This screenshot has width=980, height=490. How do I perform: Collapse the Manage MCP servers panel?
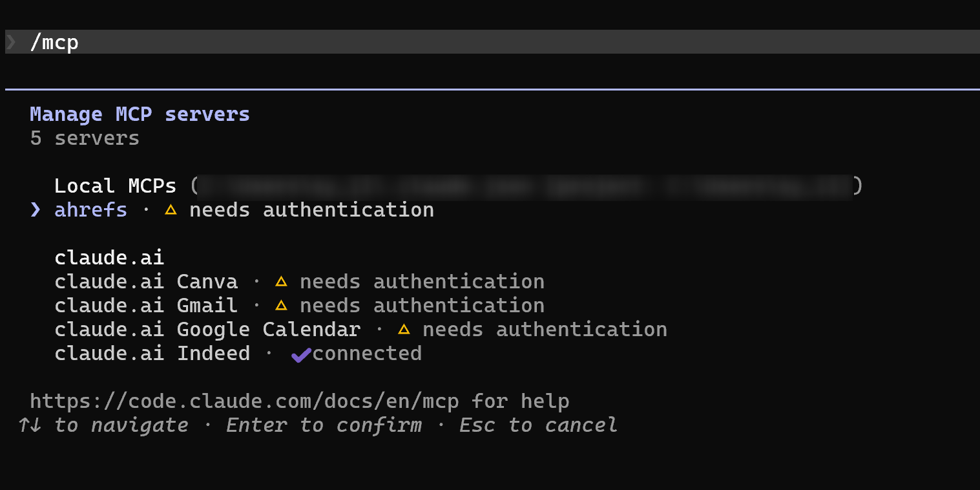pos(140,114)
